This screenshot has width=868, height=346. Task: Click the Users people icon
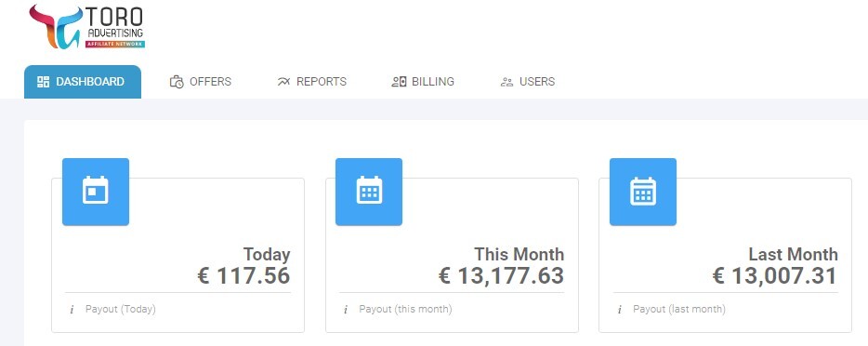tap(506, 82)
